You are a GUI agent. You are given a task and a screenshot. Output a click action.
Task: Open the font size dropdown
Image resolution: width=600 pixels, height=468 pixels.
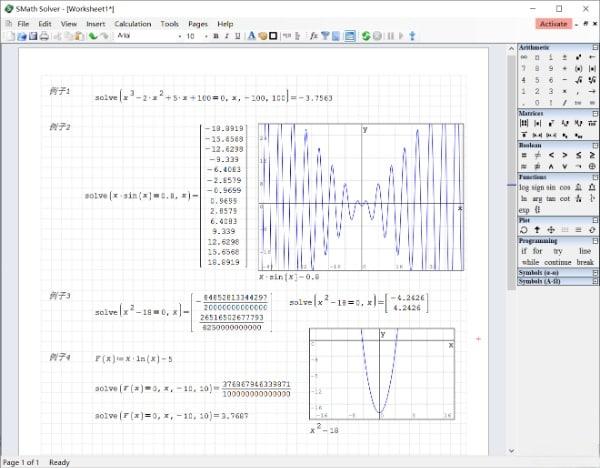(206, 36)
